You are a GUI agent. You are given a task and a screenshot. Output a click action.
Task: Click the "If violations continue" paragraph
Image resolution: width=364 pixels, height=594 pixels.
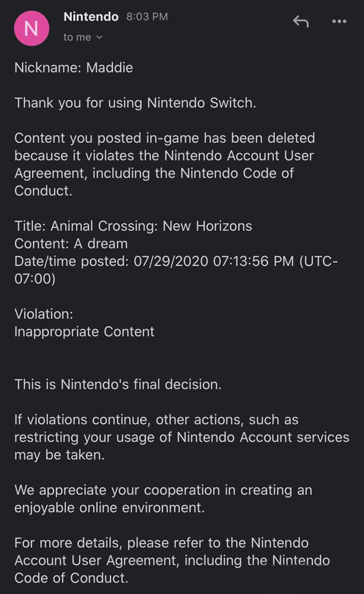[x=157, y=420]
